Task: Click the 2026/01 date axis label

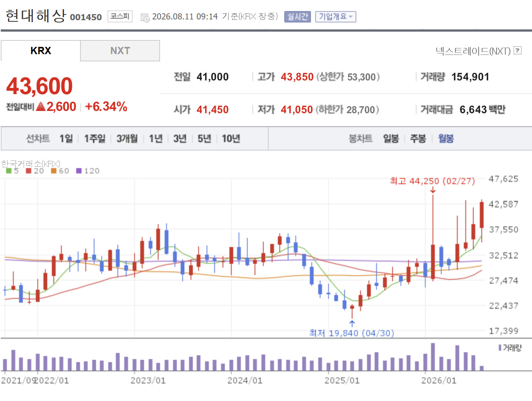Action: 439,380
